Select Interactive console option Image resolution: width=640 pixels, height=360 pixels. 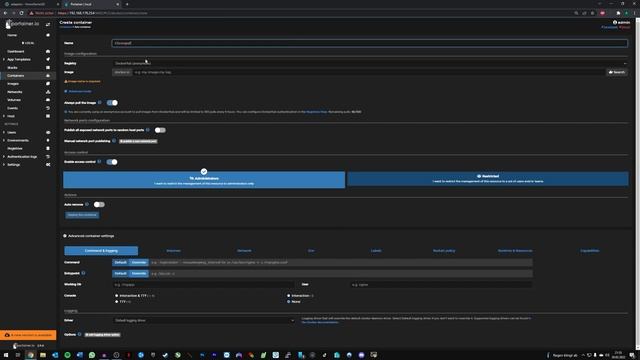tap(289, 296)
